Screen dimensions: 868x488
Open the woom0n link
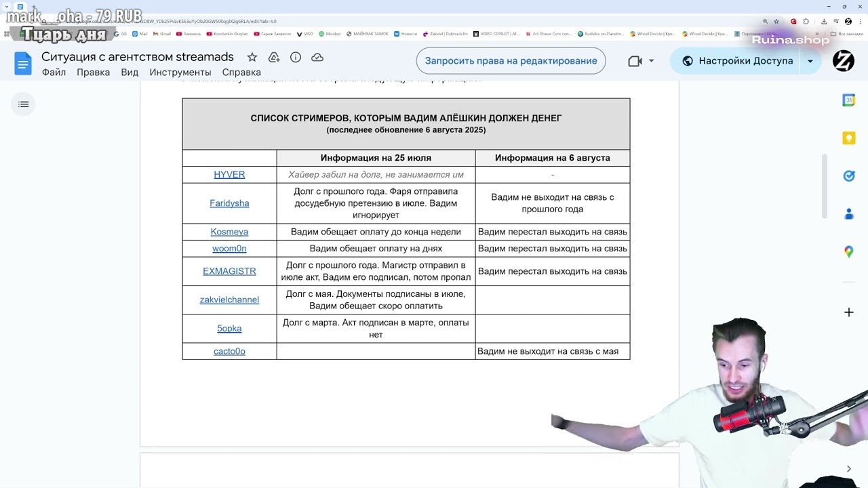point(229,249)
